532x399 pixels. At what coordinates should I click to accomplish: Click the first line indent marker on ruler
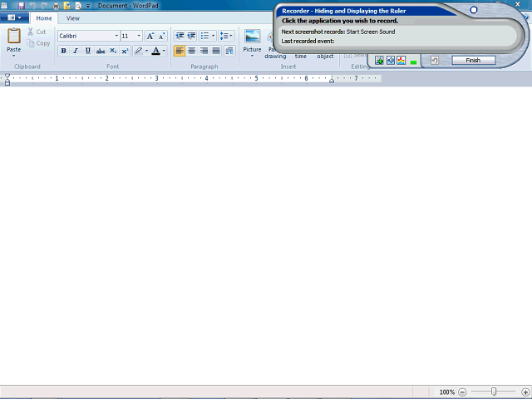[7, 76]
